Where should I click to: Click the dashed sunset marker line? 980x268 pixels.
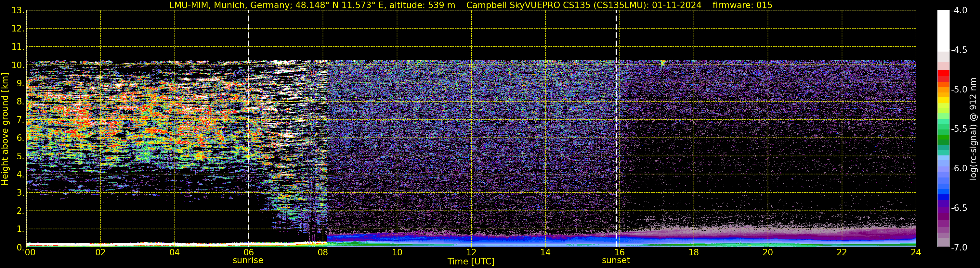(616, 129)
